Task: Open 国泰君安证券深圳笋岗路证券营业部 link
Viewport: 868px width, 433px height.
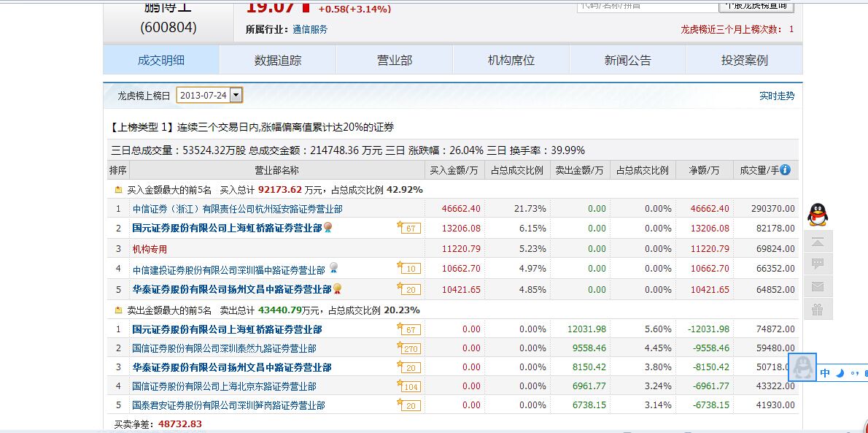Action: pyautogui.click(x=228, y=405)
